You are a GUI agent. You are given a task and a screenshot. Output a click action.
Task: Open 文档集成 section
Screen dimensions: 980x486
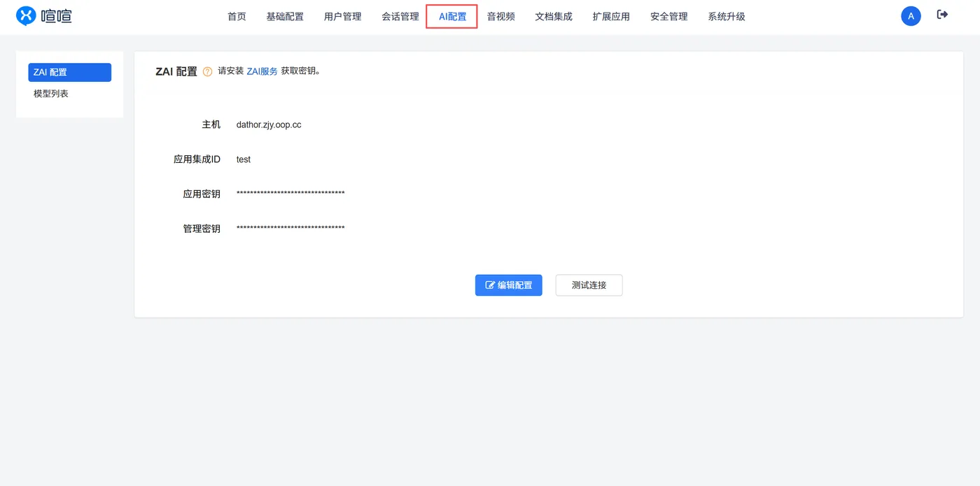click(554, 16)
